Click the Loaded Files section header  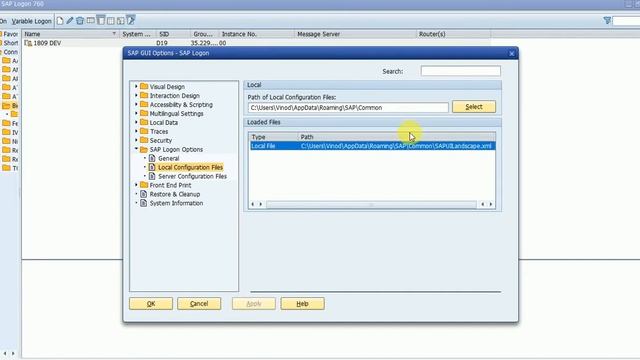(x=372, y=122)
